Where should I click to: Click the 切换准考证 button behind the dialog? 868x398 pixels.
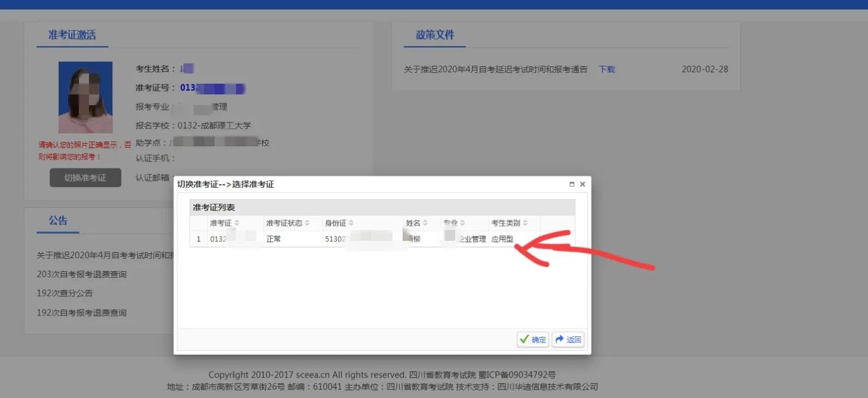[85, 177]
